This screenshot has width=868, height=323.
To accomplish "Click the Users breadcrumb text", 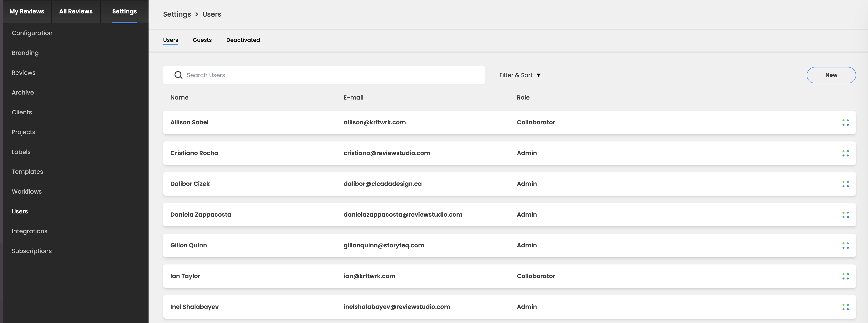I will tap(212, 14).
